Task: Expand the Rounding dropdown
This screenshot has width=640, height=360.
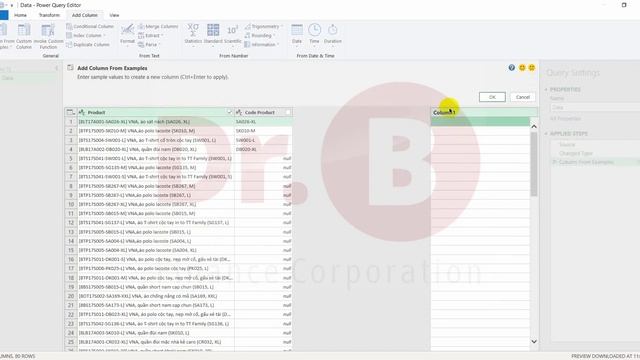Action: [275, 36]
